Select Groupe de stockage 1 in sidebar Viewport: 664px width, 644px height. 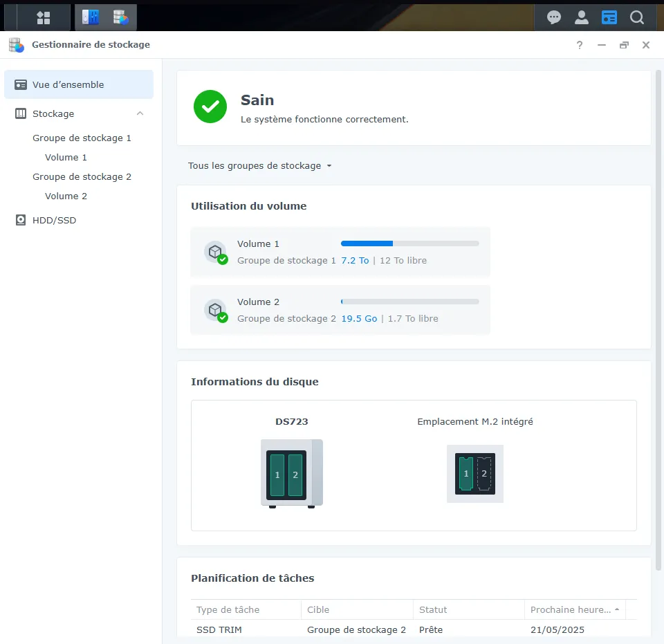click(x=82, y=138)
